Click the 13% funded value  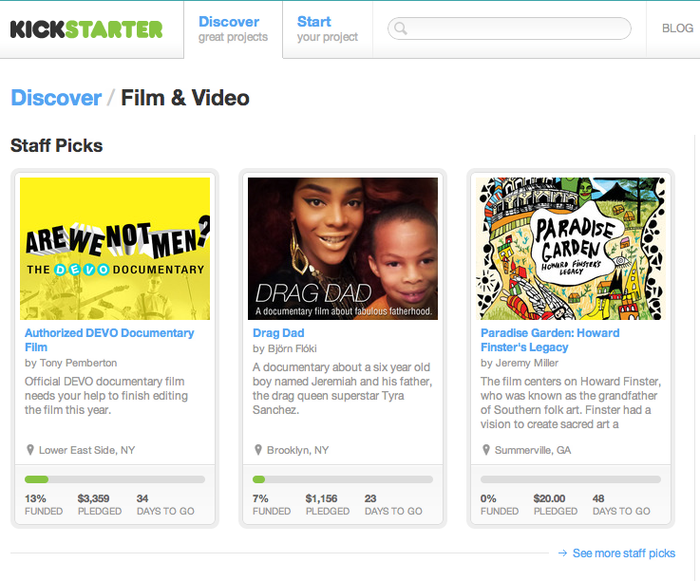click(x=35, y=498)
